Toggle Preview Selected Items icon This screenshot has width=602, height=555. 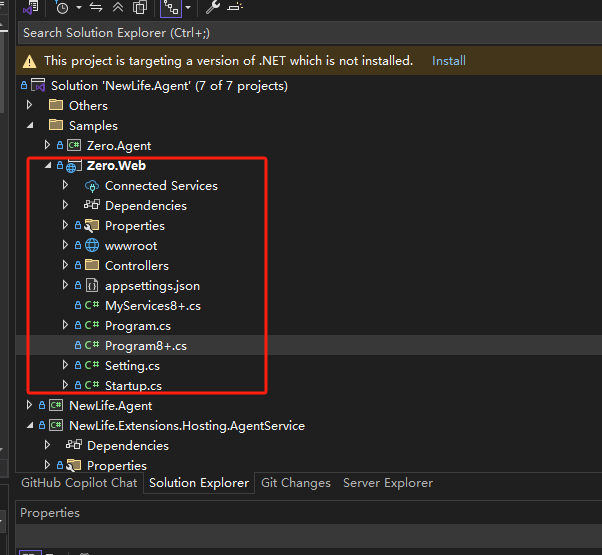pos(235,7)
